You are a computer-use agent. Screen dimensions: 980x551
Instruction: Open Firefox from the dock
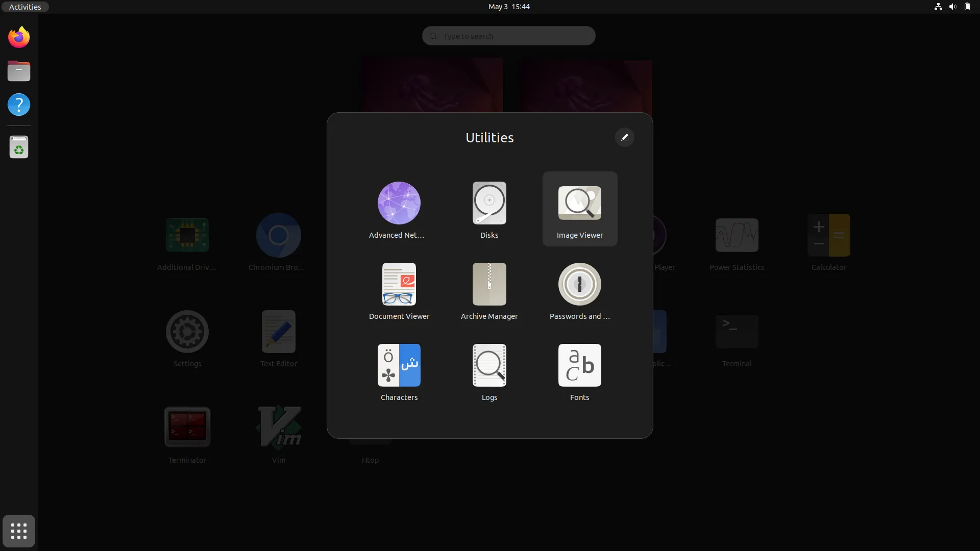[19, 37]
